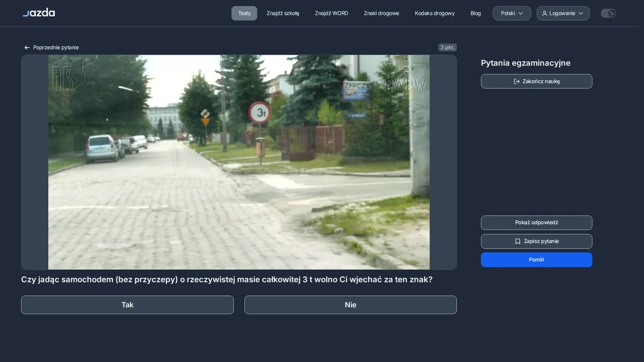Expand the Logowanie account menu
This screenshot has height=362, width=644.
[563, 13]
